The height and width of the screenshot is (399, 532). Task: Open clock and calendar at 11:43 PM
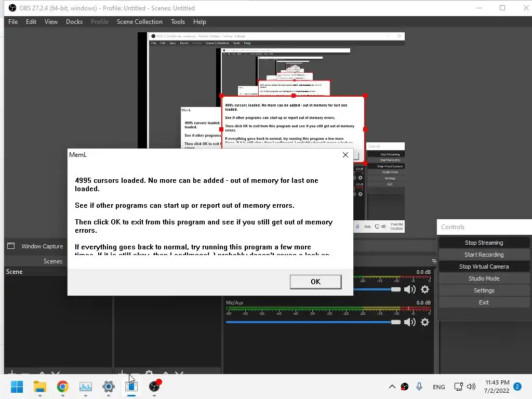[x=497, y=387]
